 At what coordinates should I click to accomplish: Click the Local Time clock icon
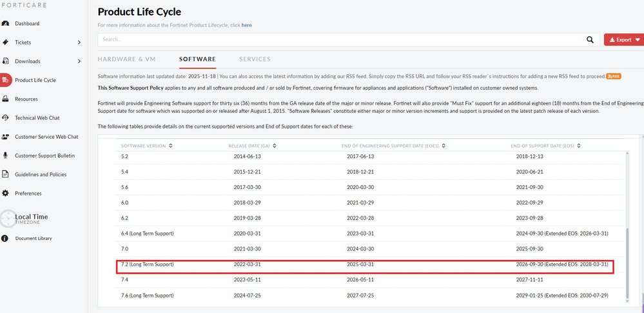coord(8,219)
